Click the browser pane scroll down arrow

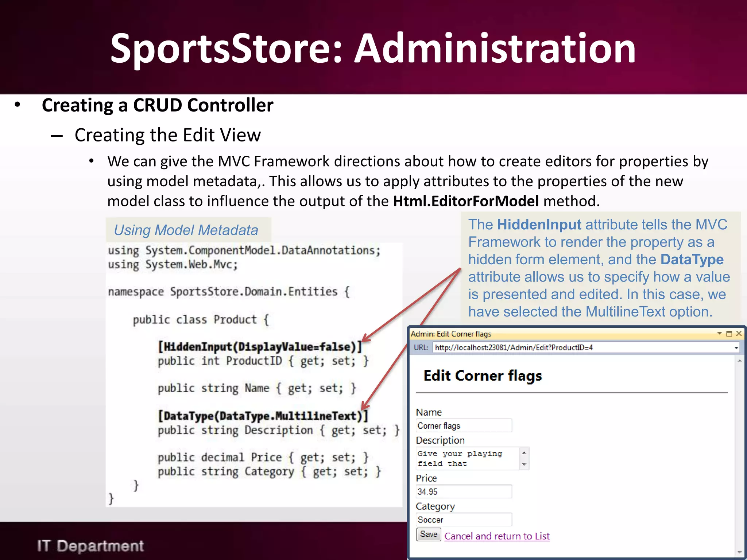[740, 552]
